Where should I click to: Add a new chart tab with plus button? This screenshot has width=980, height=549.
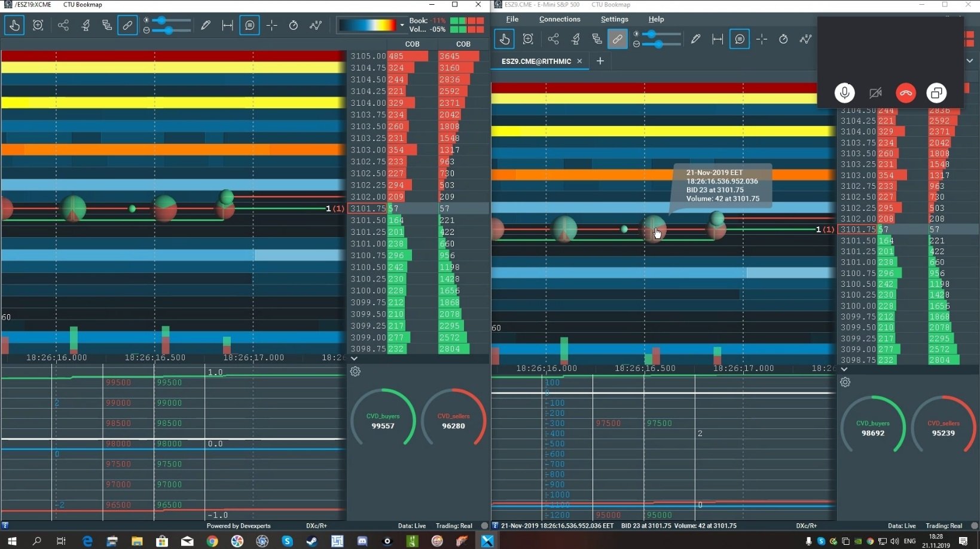tap(600, 61)
